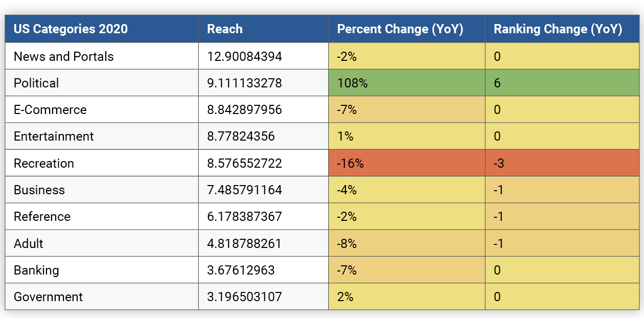Click reach value 12.90084394

(x=244, y=56)
